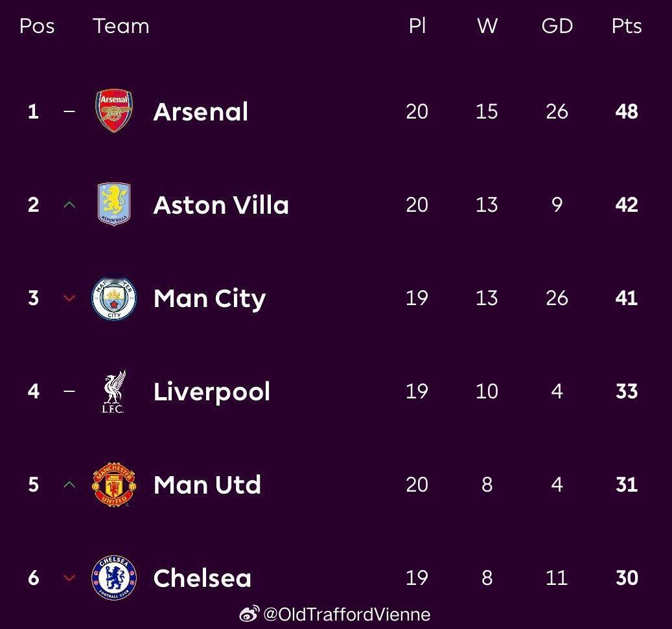This screenshot has height=629, width=672.
Task: Tap the Man Utd club badge
Action: pyautogui.click(x=114, y=485)
